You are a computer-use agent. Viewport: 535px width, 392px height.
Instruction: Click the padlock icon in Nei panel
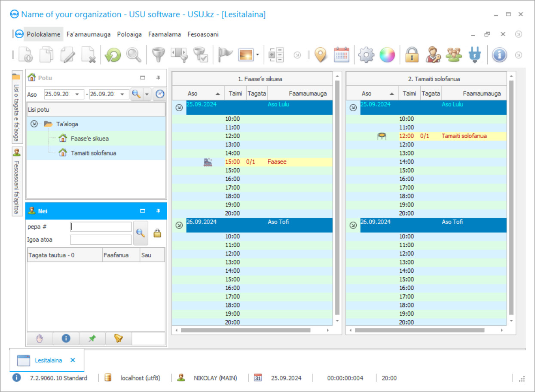[157, 233]
